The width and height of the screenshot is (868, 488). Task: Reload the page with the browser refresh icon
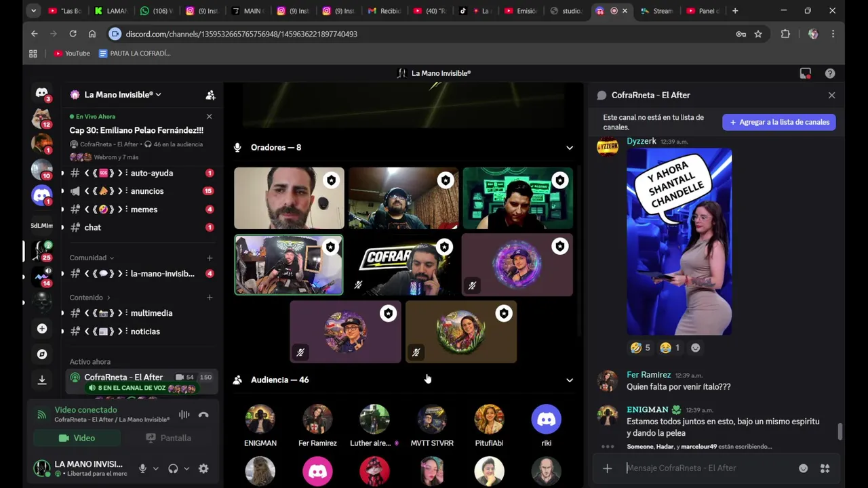73,34
